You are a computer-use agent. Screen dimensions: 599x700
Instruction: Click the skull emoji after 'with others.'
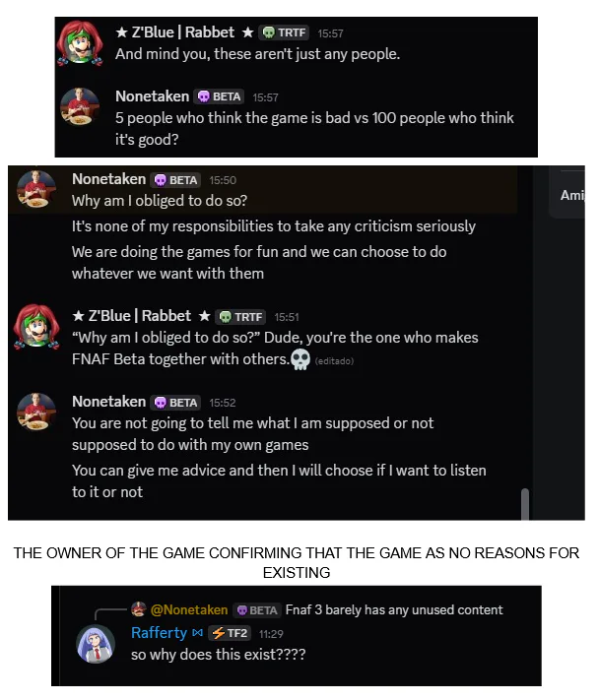click(x=300, y=359)
